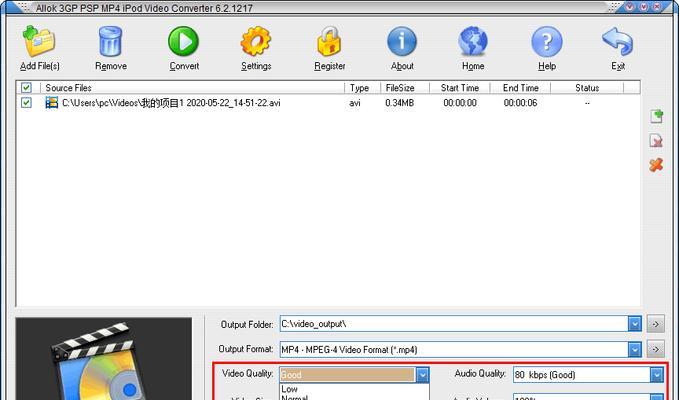The image size is (679, 400).
Task: Click the Register padlock icon
Action: (x=329, y=42)
